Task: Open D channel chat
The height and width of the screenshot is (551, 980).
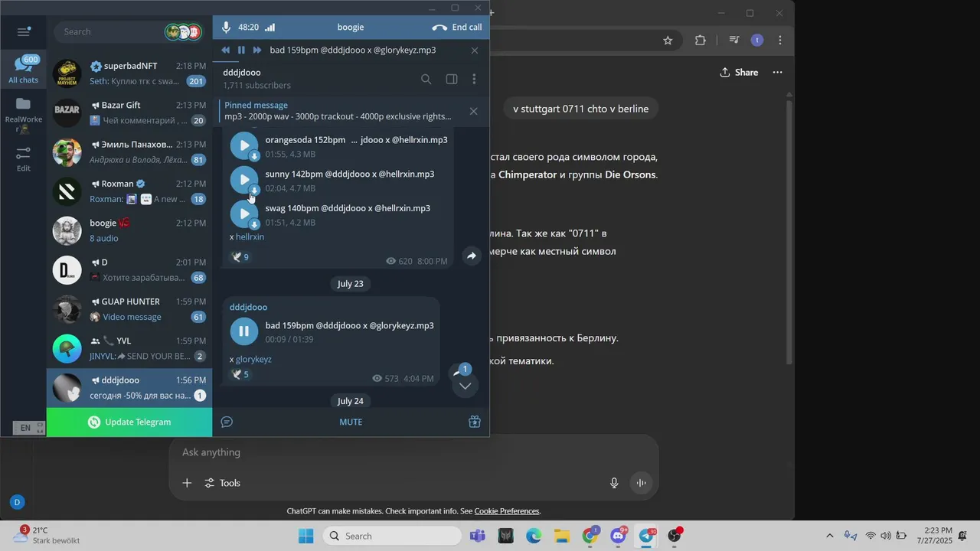Action: point(129,270)
